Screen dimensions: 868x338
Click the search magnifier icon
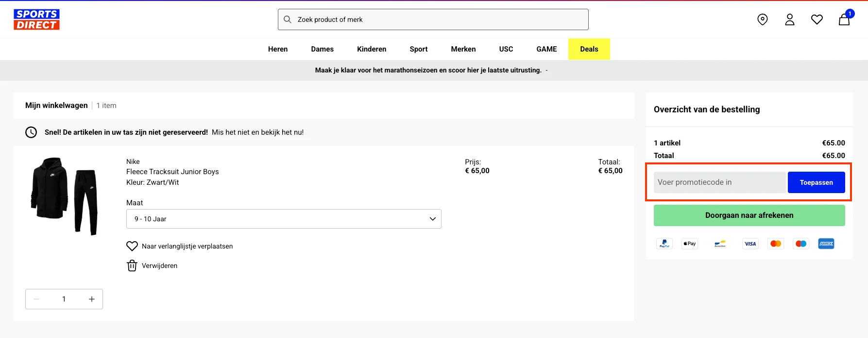click(x=288, y=19)
